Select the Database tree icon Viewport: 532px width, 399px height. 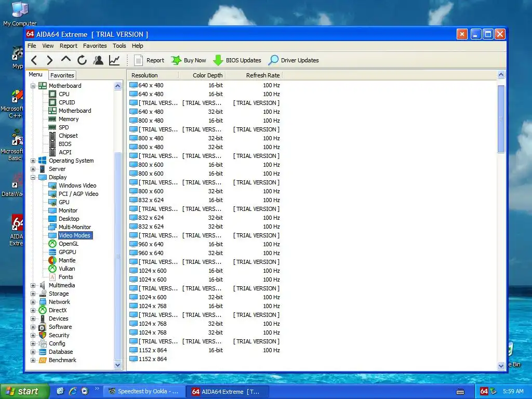(43, 352)
